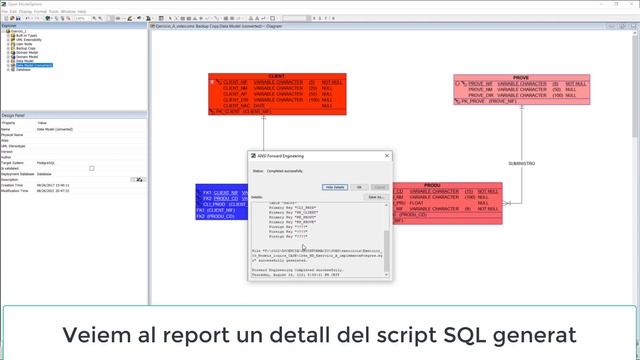640x360 pixels.
Task: Open the Format menu
Action: click(x=40, y=11)
